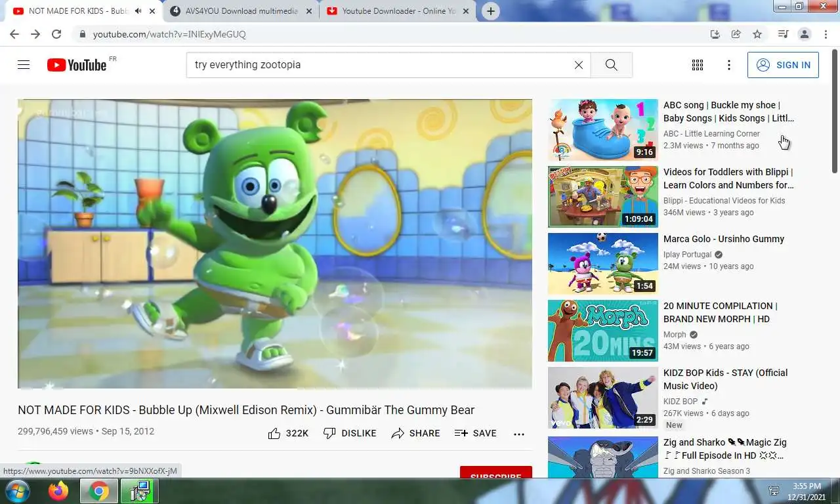Open Zig and Sharko video thumbnail
This screenshot has height=504, width=840.
tap(603, 457)
